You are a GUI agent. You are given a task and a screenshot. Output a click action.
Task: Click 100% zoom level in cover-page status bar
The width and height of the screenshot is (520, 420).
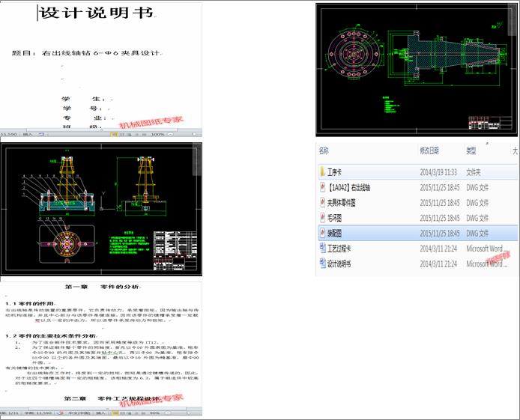(x=157, y=134)
